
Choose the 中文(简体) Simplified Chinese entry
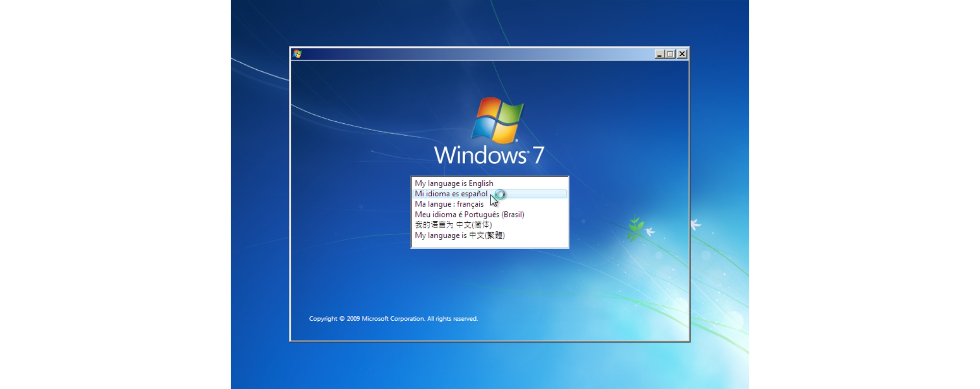[453, 225]
